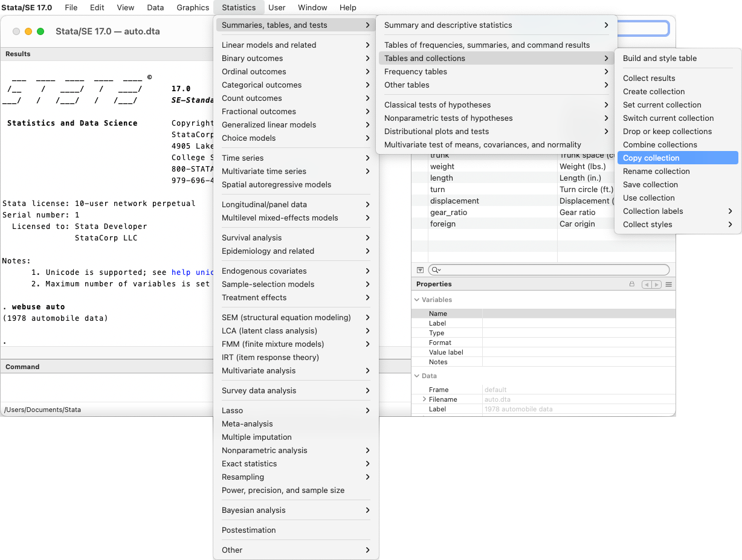The image size is (742, 560).
Task: Open the Graphics menu
Action: pos(193,7)
